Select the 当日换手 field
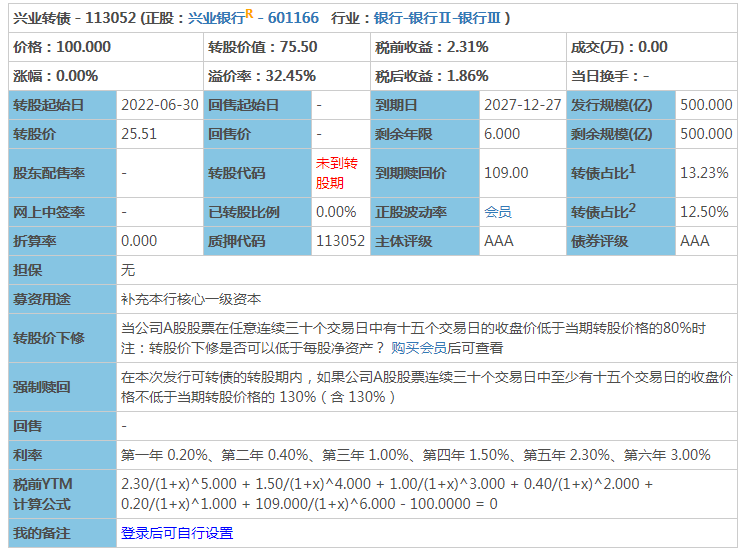749x556 pixels. [610, 76]
